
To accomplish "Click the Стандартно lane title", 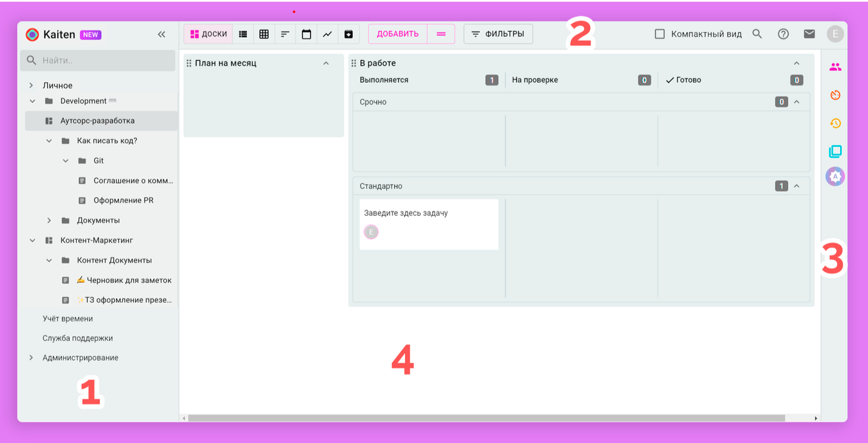I will coord(381,186).
